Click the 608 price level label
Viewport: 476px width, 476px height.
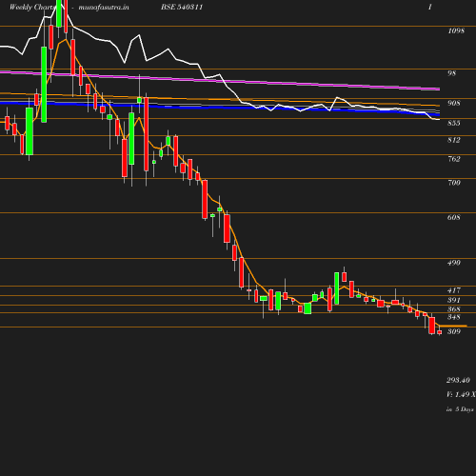(x=454, y=217)
